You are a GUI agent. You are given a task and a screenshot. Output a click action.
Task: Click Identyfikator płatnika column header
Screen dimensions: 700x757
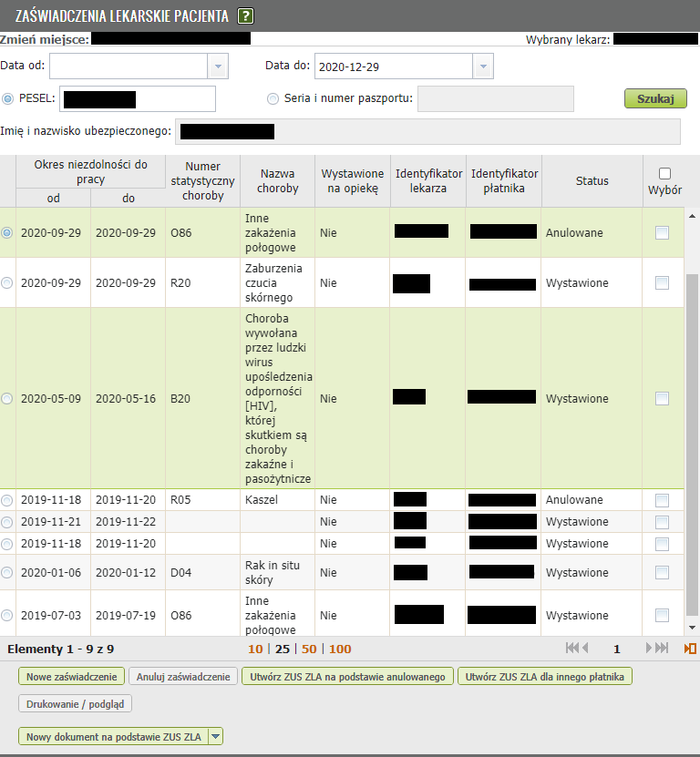click(x=504, y=181)
